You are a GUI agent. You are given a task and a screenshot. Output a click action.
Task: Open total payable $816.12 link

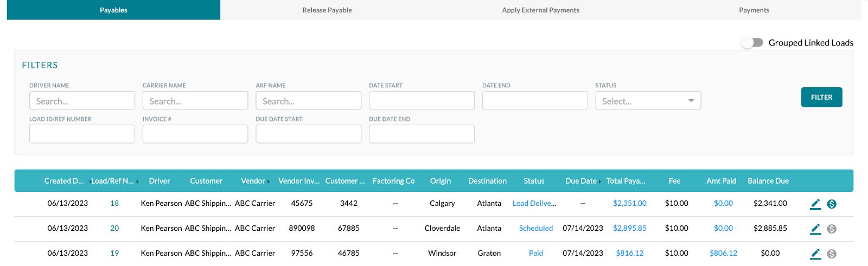[x=630, y=253]
